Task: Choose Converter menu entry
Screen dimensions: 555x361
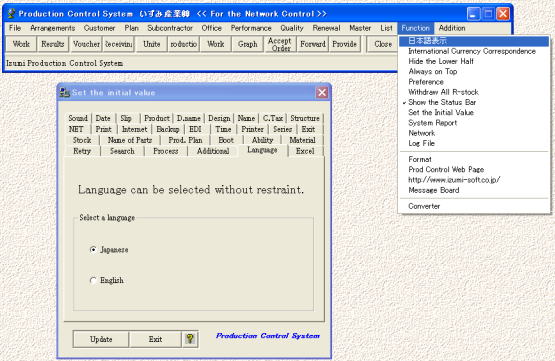Action: (474, 206)
